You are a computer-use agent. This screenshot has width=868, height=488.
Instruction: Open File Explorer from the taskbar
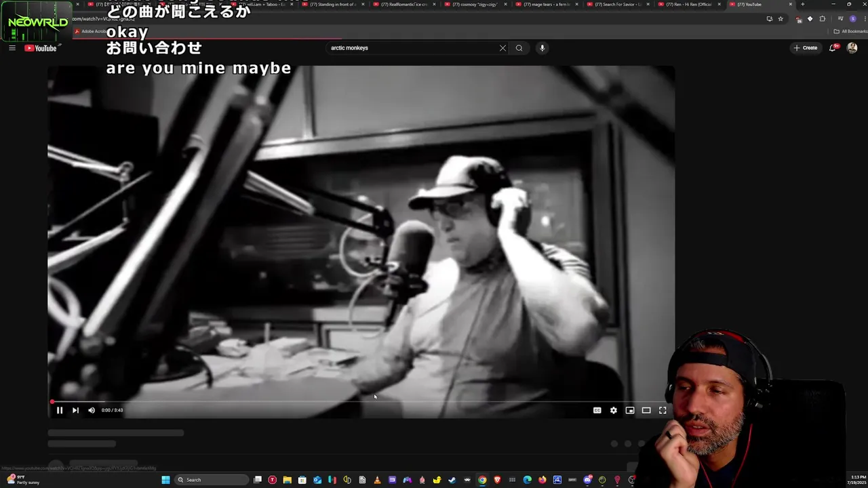[x=287, y=480]
